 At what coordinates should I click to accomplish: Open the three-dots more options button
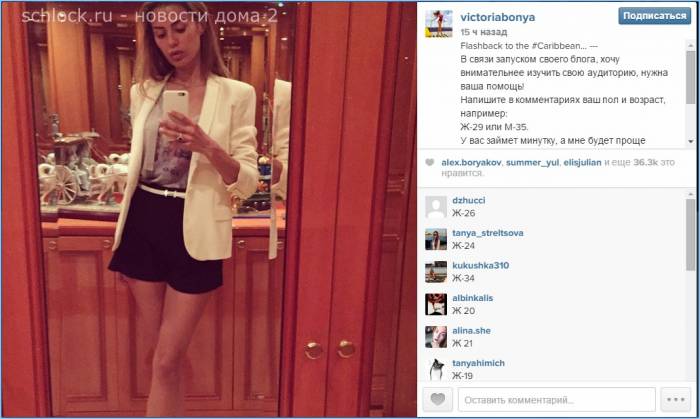(x=675, y=399)
